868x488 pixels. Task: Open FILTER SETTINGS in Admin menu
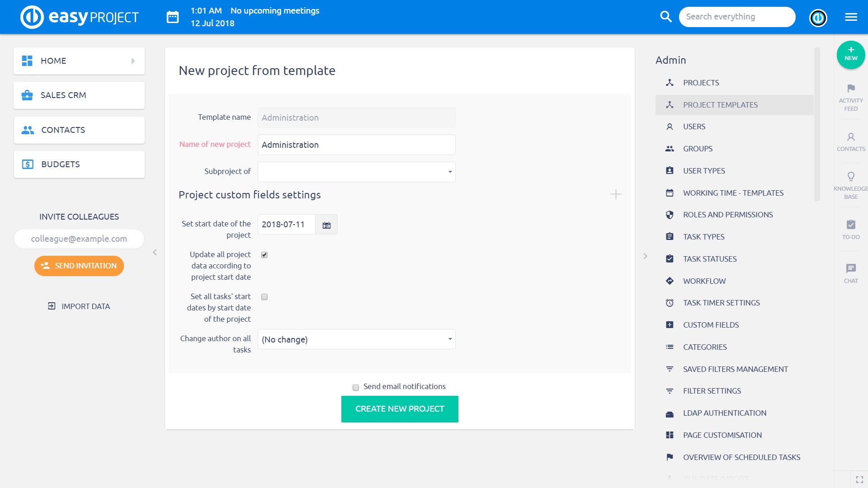734,391
